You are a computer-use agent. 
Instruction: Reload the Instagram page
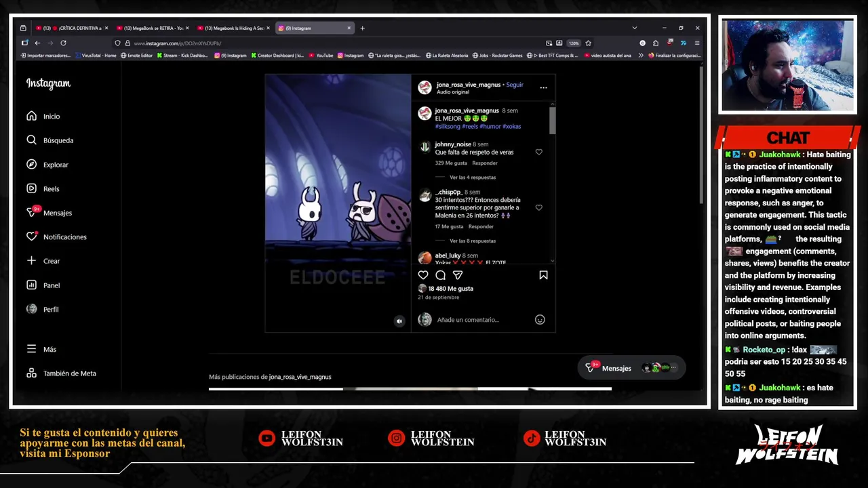click(63, 43)
